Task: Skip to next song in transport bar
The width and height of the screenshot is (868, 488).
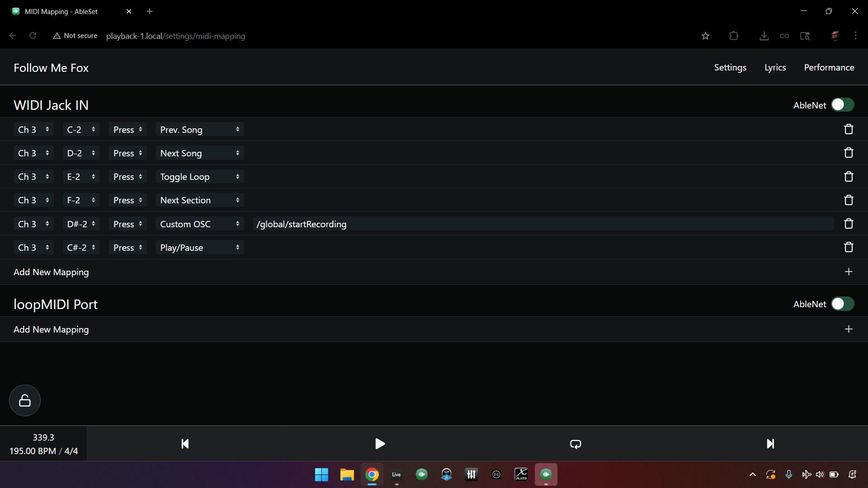Action: click(770, 444)
